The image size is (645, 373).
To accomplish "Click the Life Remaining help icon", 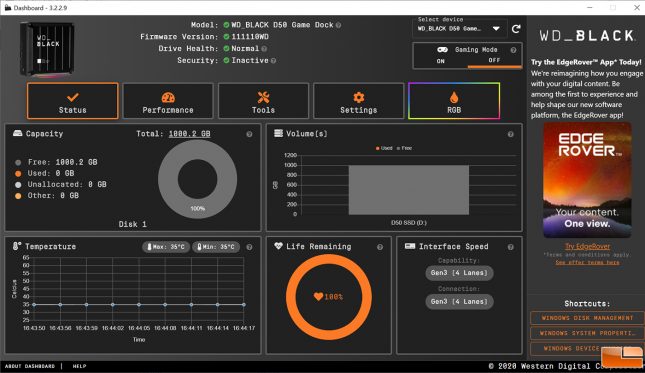I will pos(380,247).
